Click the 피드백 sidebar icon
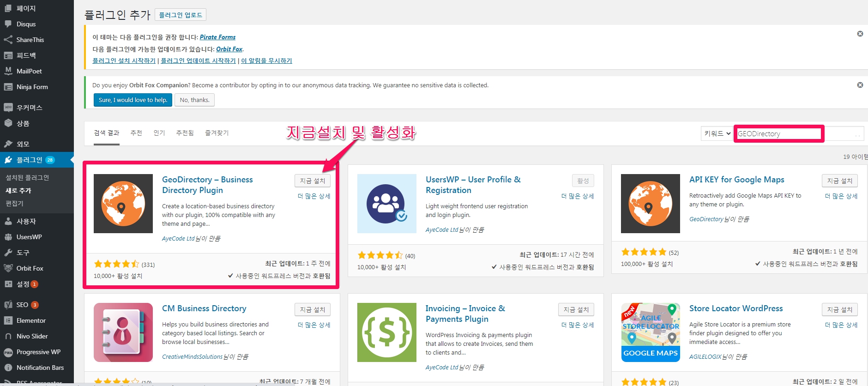This screenshot has width=868, height=386. coord(8,55)
